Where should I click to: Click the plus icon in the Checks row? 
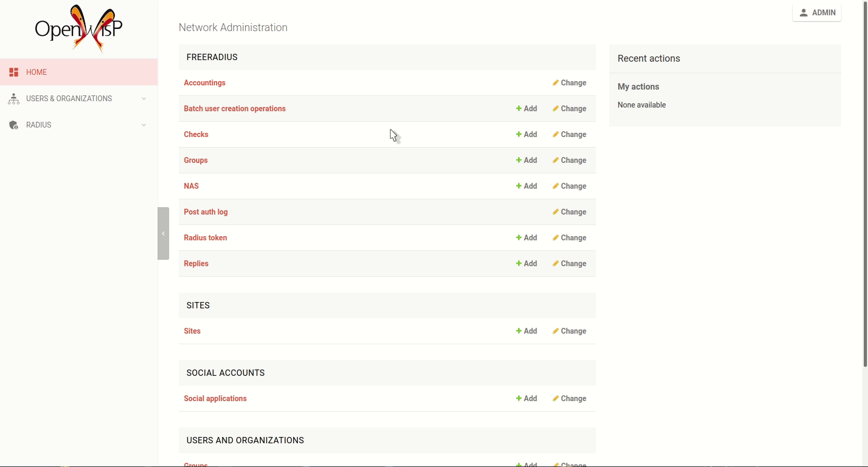(x=519, y=134)
